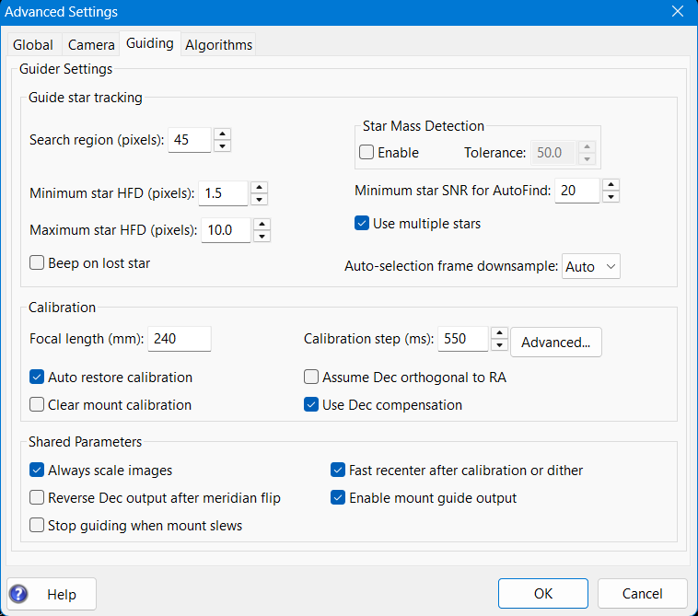Decrease Calibration step ms value
The image size is (698, 616).
pos(499,345)
